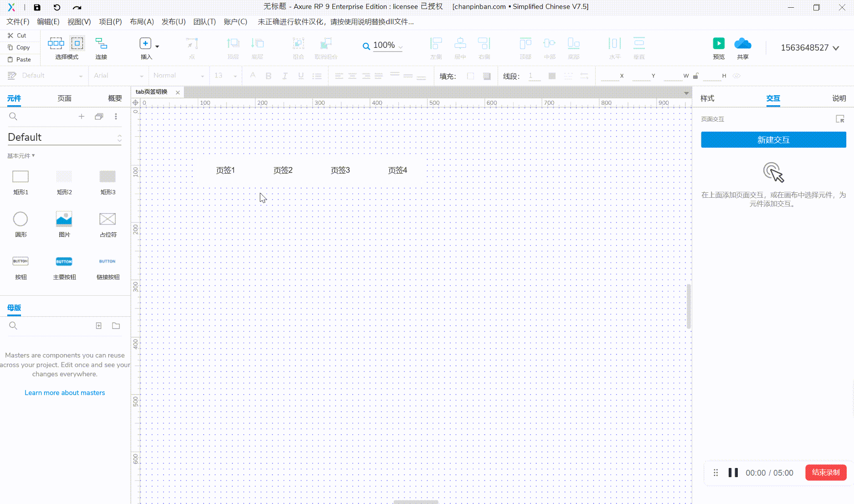
Task: Click the widget library search icon
Action: (13, 117)
